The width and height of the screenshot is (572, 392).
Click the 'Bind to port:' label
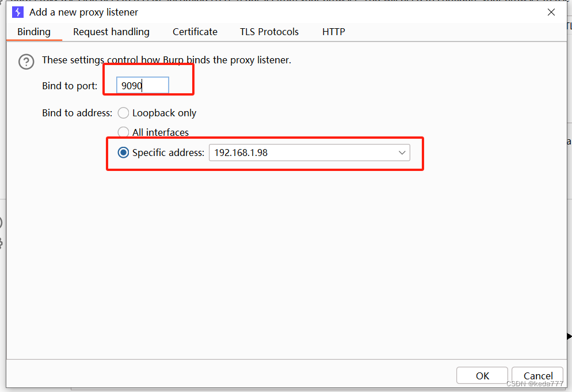pos(70,86)
